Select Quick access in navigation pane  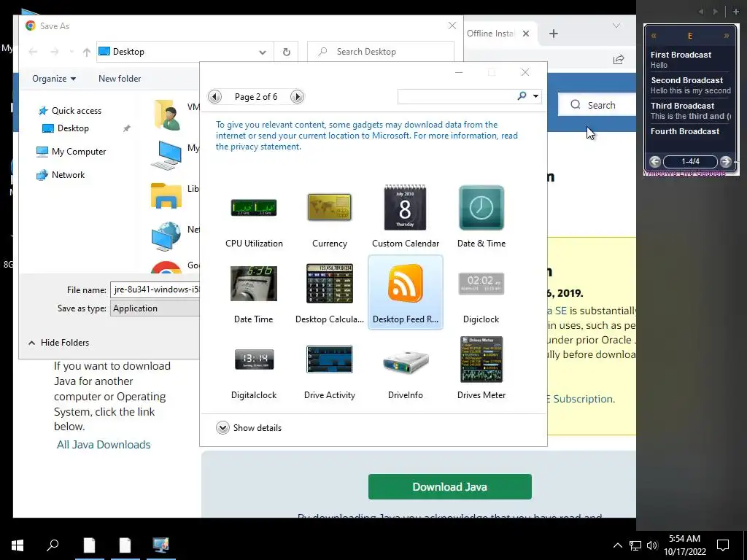[69, 111]
